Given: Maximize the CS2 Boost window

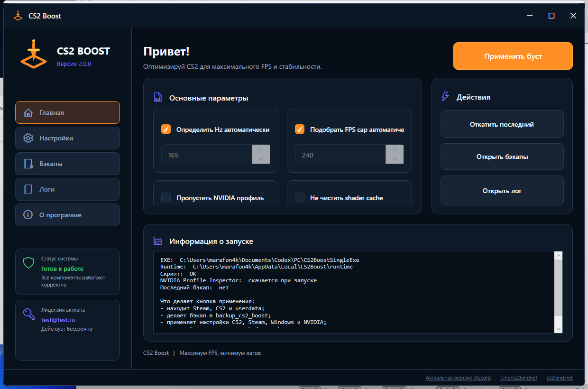Looking at the screenshot, I should (551, 16).
